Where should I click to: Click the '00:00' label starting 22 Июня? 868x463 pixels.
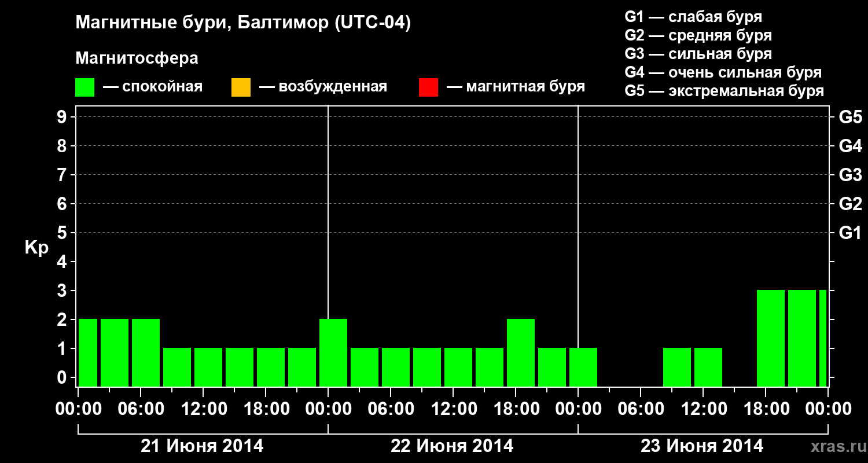click(x=328, y=409)
